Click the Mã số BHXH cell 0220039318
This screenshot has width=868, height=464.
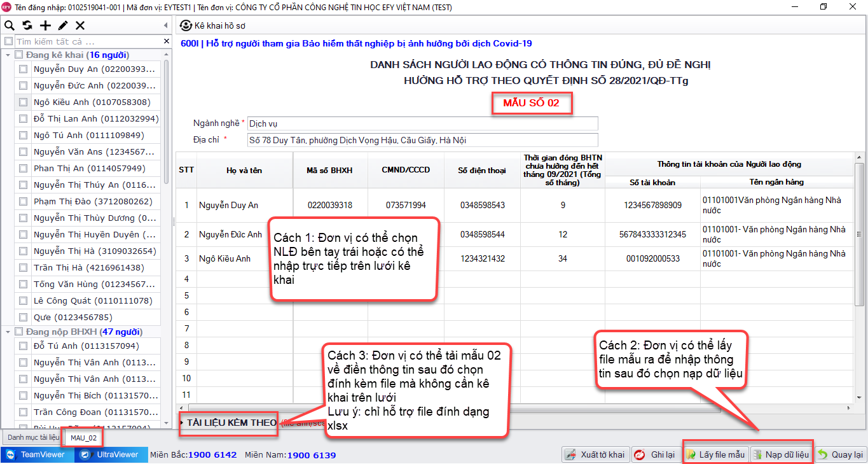[x=330, y=205]
